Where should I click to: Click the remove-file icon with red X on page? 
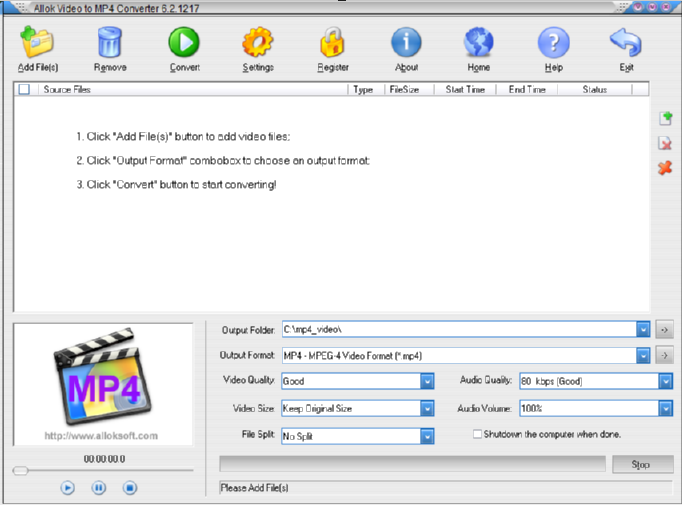665,143
